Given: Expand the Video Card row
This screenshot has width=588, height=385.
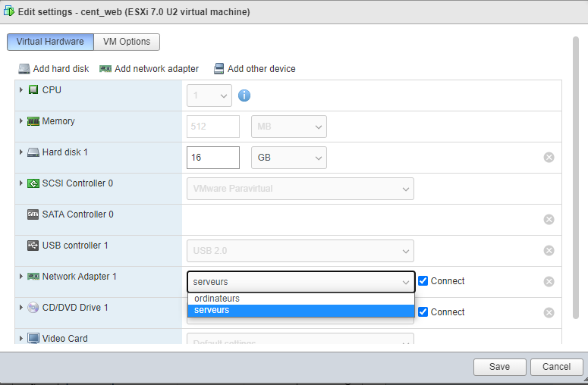Looking at the screenshot, I should coord(21,339).
